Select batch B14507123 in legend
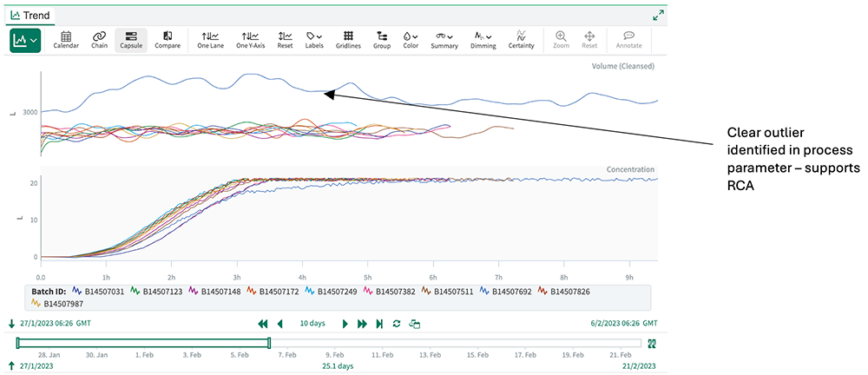The width and height of the screenshot is (868, 375). click(156, 292)
